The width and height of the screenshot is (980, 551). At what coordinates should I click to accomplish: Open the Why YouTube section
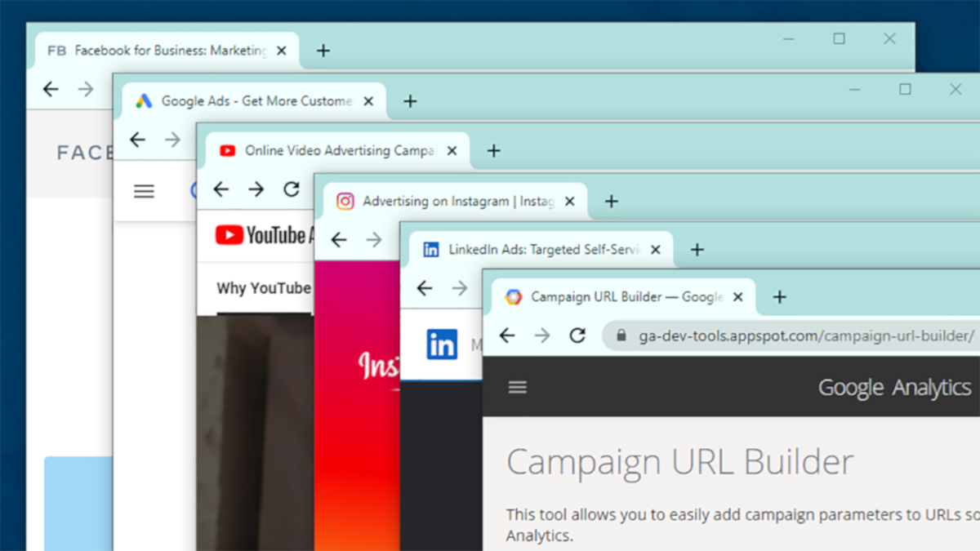tap(264, 288)
